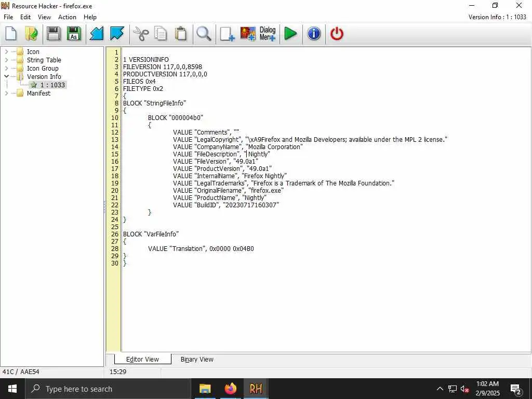Click the 15:29 cursor position status
The width and height of the screenshot is (532, 399).
118,372
